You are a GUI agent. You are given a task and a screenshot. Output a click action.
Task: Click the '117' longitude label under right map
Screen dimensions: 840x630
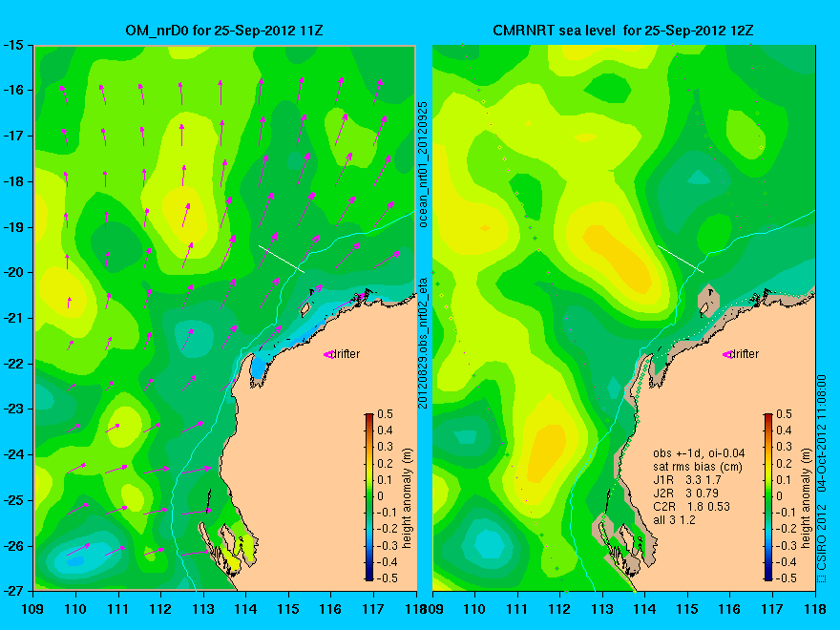tap(772, 609)
